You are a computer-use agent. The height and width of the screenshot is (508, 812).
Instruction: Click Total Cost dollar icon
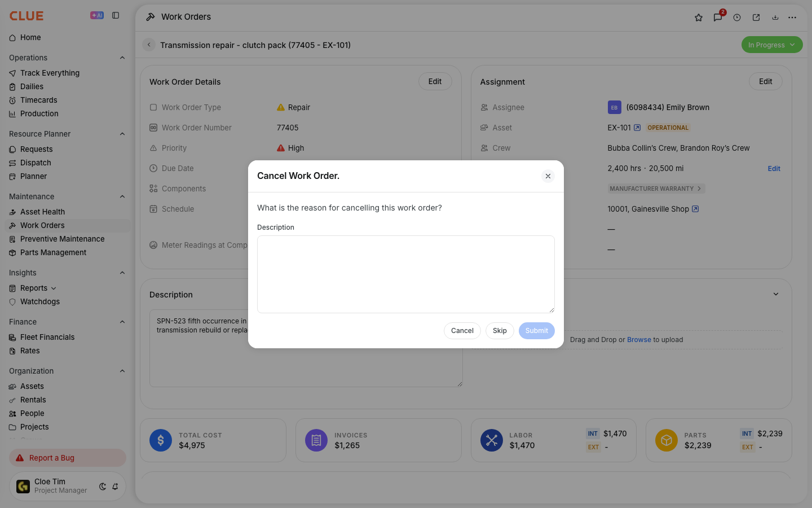pyautogui.click(x=161, y=440)
